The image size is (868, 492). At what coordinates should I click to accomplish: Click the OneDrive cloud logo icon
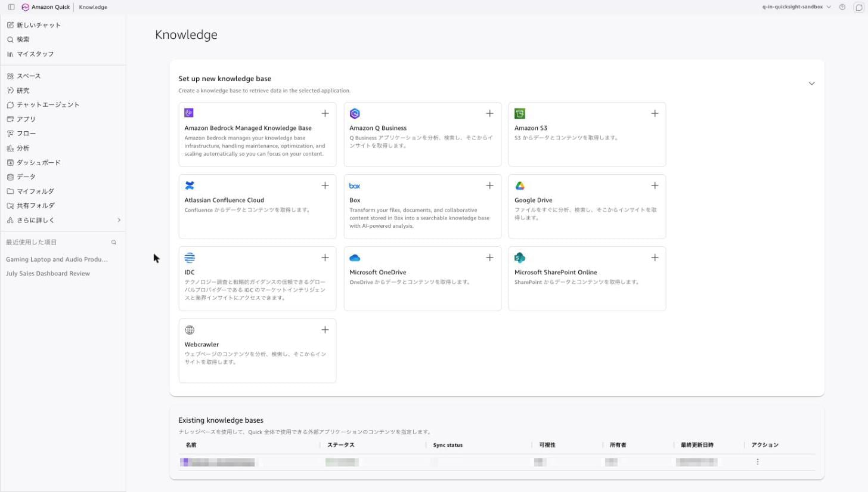(x=355, y=258)
